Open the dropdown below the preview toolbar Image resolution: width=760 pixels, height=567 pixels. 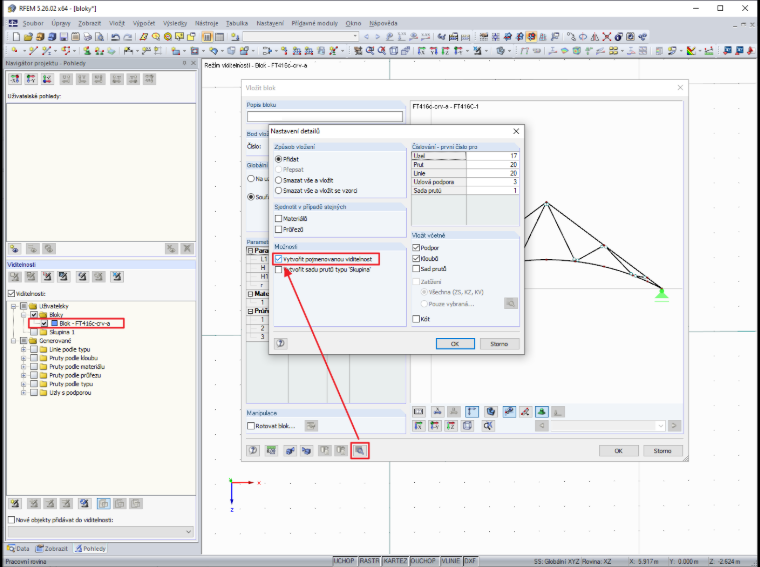tap(660, 426)
